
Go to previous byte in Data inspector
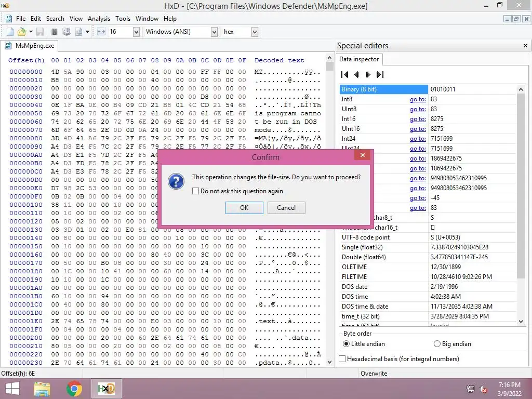[356, 74]
